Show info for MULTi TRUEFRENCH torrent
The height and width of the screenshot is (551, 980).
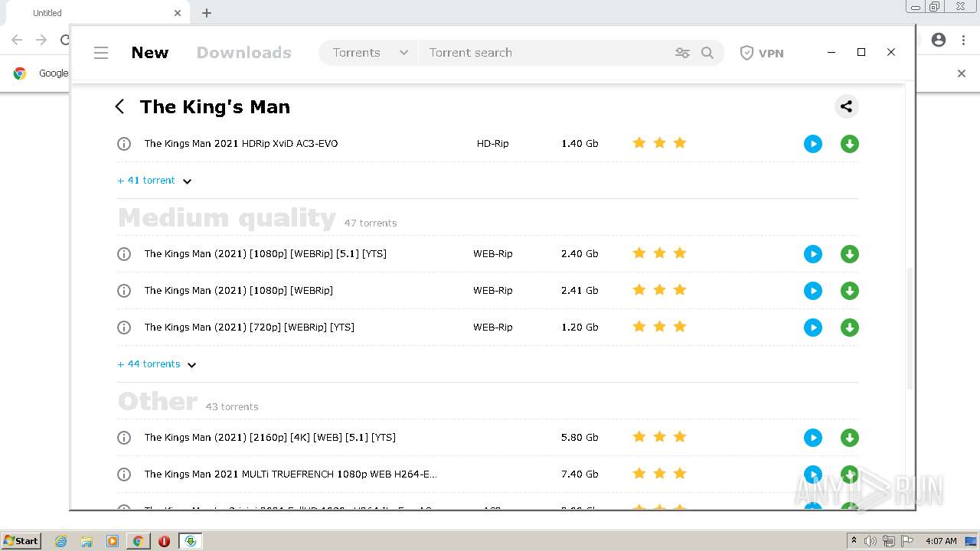tap(124, 474)
